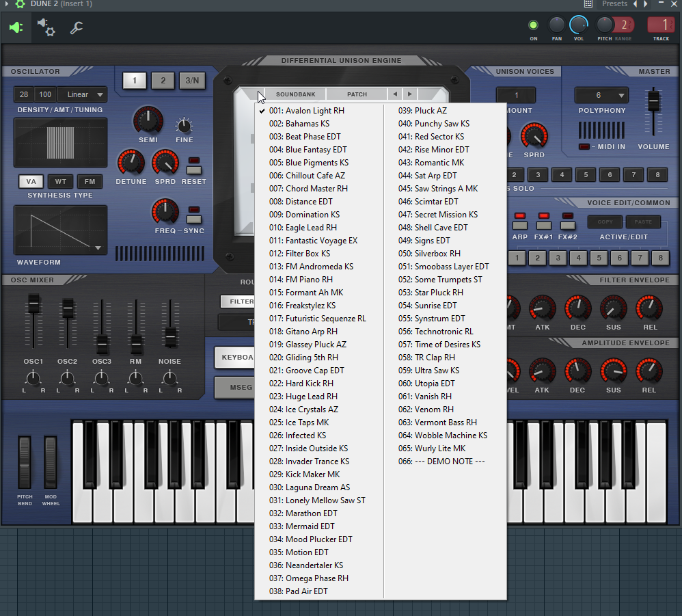Image resolution: width=682 pixels, height=616 pixels.
Task: Open the Linear tuning dropdown
Action: pos(82,94)
